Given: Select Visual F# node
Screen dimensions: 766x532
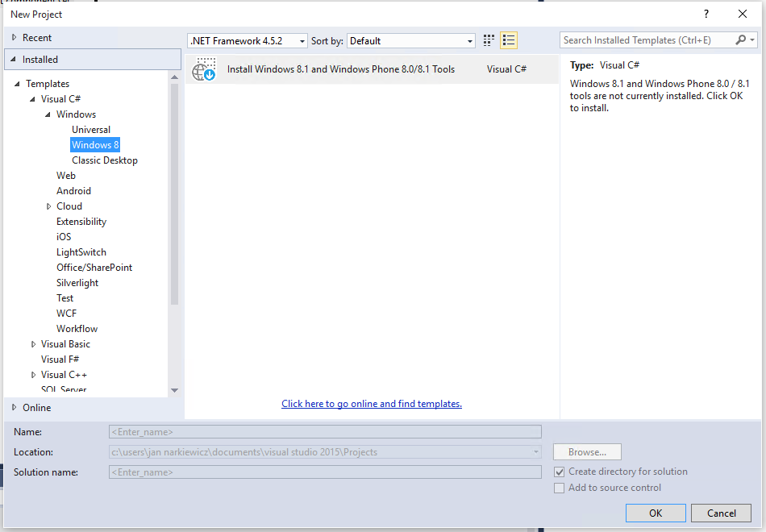Looking at the screenshot, I should coord(60,360).
